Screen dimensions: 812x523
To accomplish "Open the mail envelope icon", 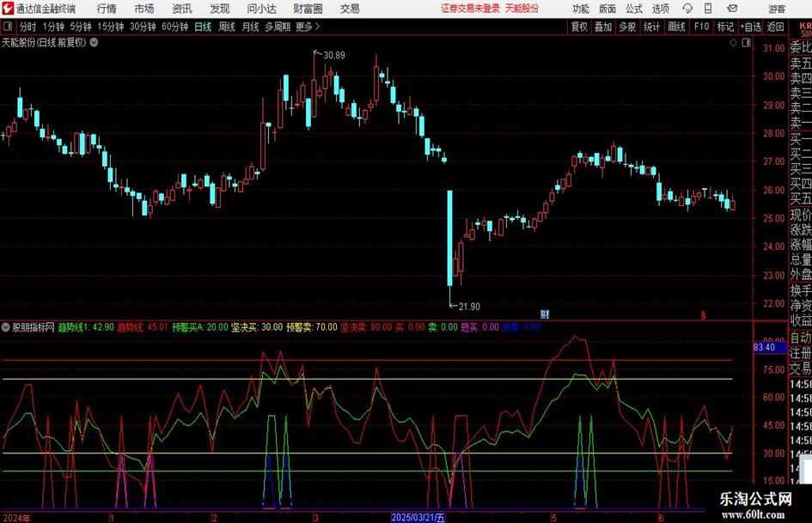I will pyautogui.click(x=732, y=9).
